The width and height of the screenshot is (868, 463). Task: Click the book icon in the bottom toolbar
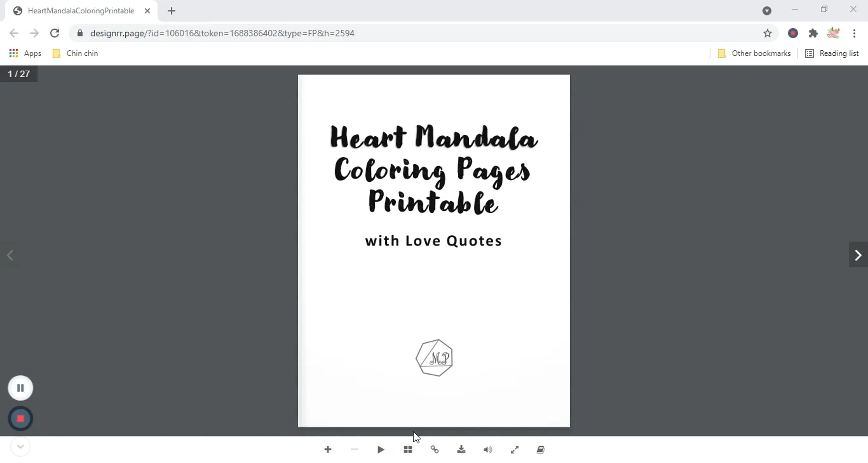click(x=541, y=449)
